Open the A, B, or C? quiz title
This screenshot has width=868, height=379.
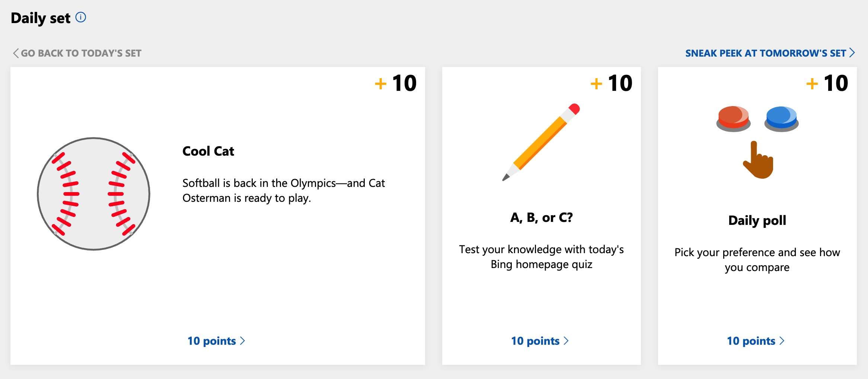coord(541,217)
